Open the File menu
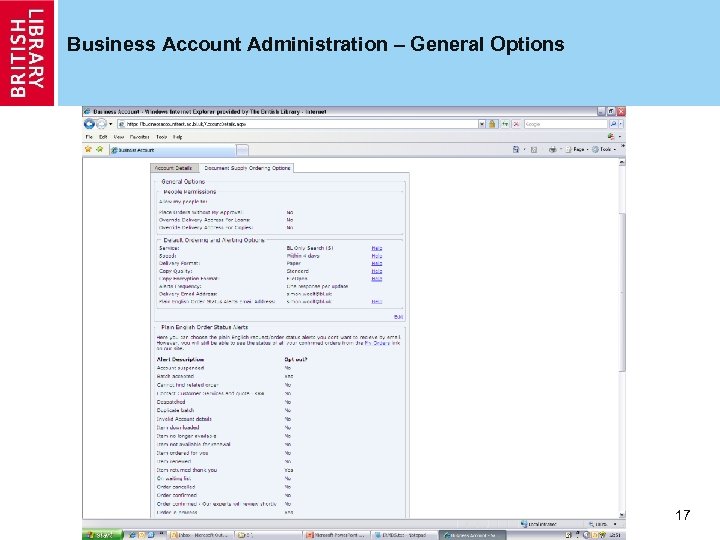The height and width of the screenshot is (540, 720). coord(89,137)
